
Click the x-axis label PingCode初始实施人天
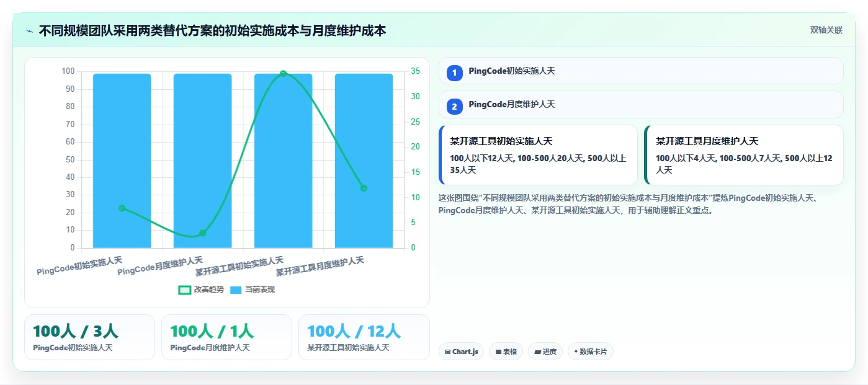[79, 266]
